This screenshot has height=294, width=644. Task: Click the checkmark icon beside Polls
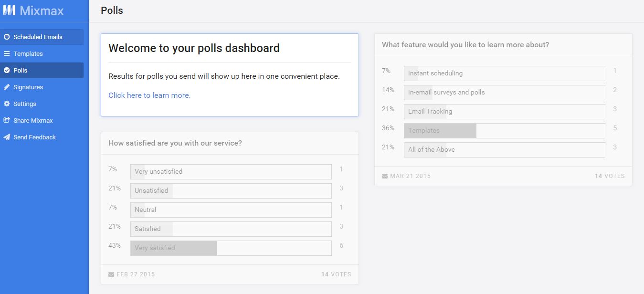(x=7, y=70)
